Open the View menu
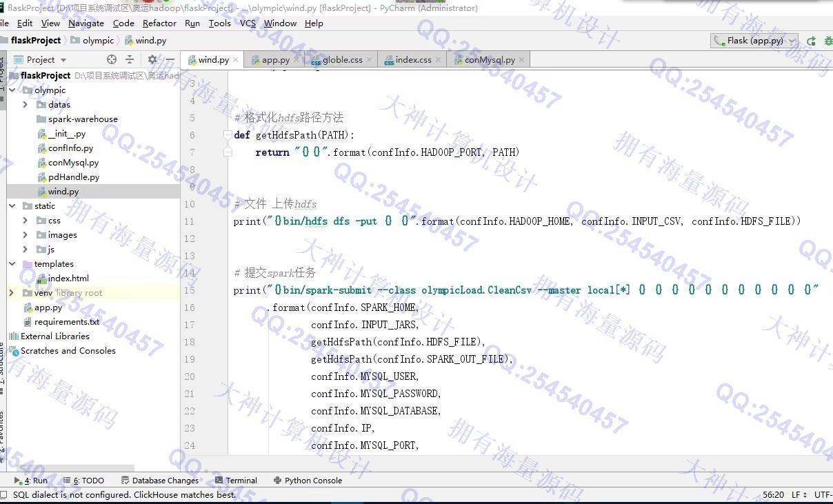Screen dimensions: 833x504 pos(50,23)
